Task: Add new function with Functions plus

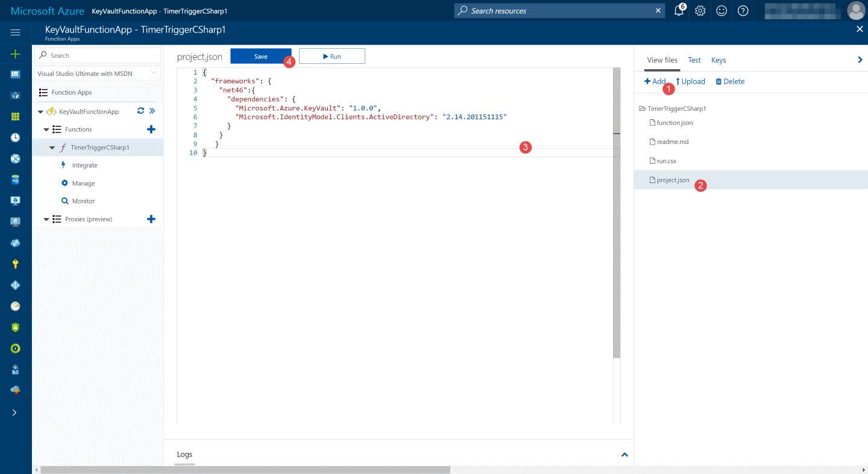Action: pyautogui.click(x=151, y=129)
